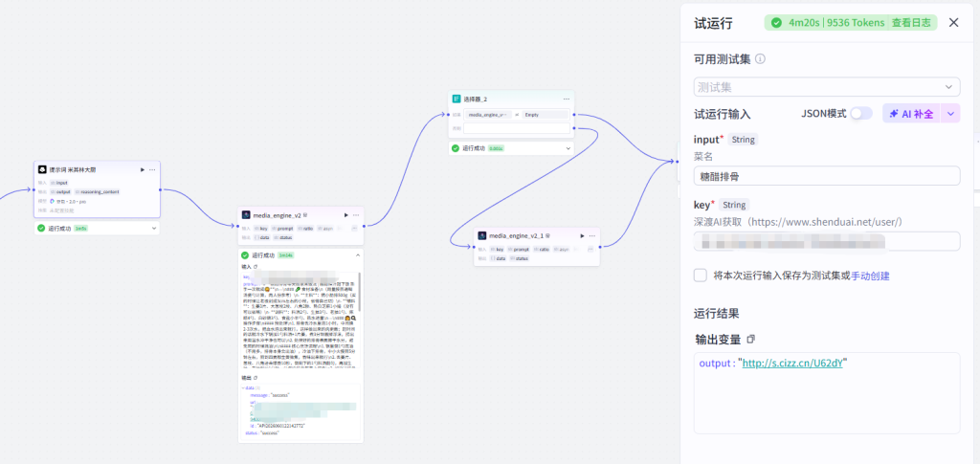Click the scrollbar in media_engine_v2 输入 box
Screen dimensions: 980x464
[x=360, y=294]
